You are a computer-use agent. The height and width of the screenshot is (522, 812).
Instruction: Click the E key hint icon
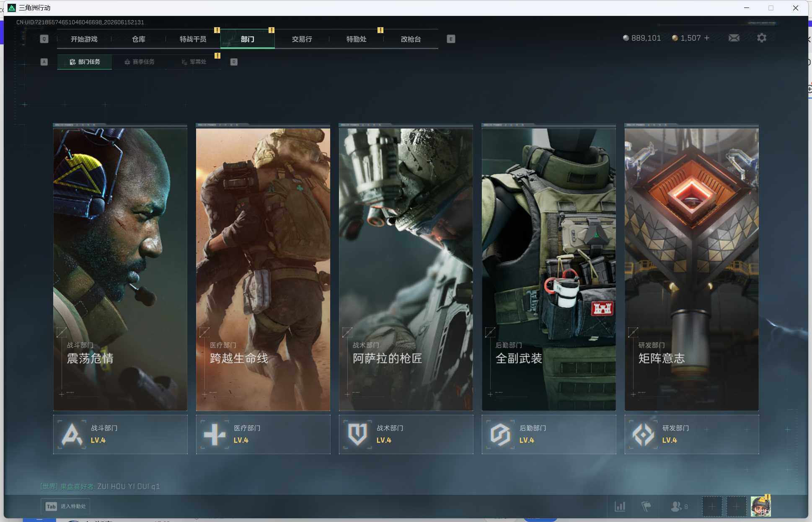(451, 39)
